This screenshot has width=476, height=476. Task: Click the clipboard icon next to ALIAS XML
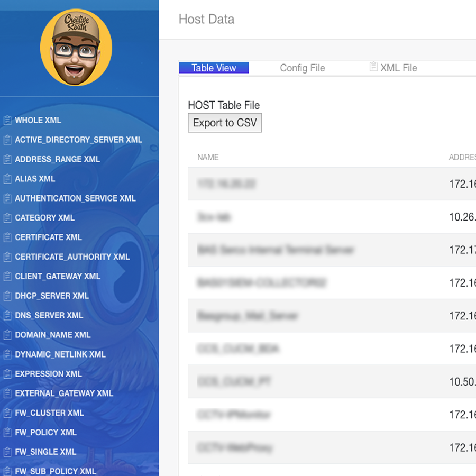tap(7, 179)
